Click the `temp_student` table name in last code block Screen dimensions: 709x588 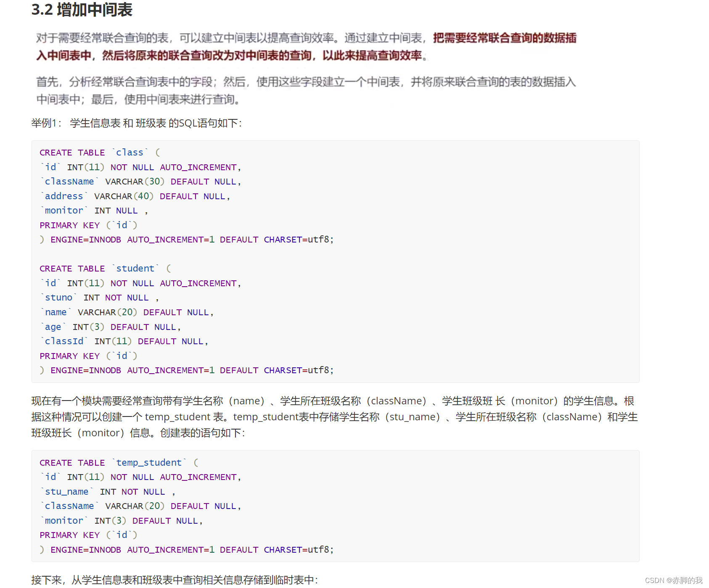point(149,462)
